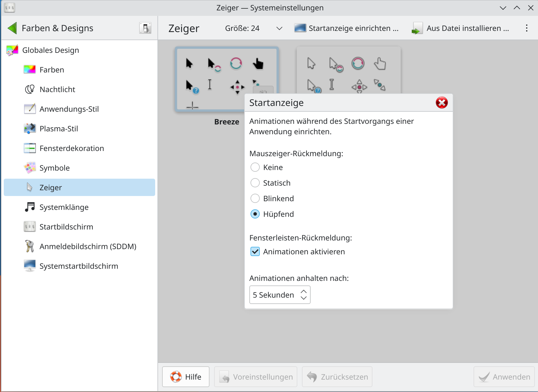This screenshot has height=392, width=538.
Task: Click Aus Datei installieren … toolbar button
Action: [460, 28]
